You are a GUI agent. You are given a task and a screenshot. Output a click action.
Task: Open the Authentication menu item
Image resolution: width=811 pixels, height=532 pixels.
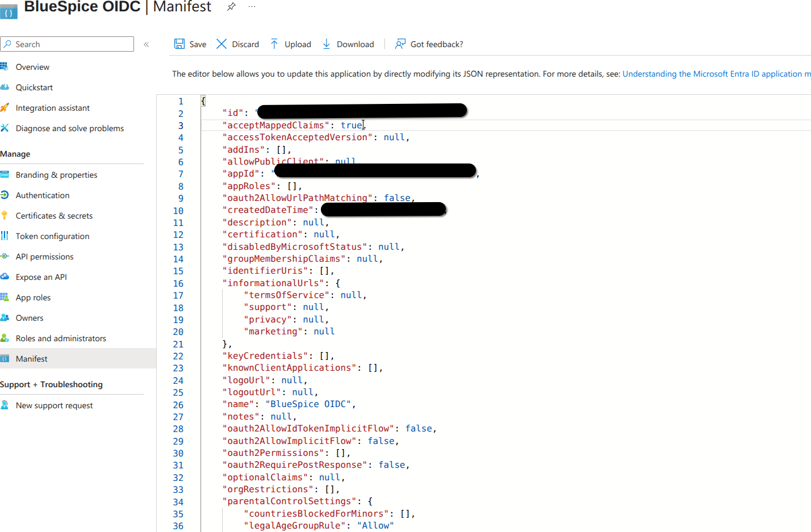[43, 195]
